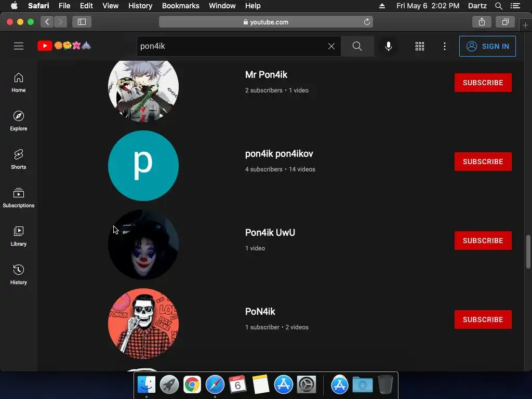The image size is (532, 399).
Task: Subscribe to PoN4ik channel
Action: coord(483,320)
